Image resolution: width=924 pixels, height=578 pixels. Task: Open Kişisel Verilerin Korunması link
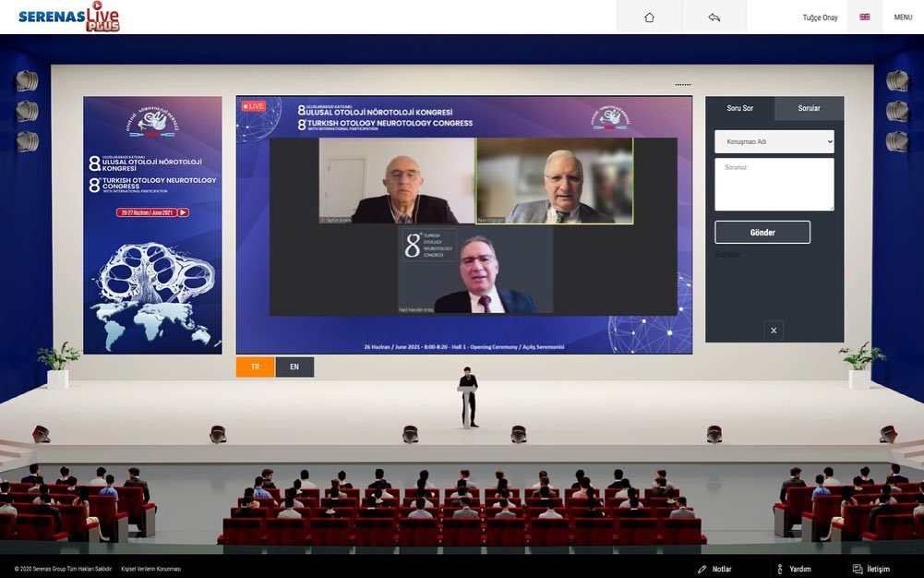pos(150,569)
